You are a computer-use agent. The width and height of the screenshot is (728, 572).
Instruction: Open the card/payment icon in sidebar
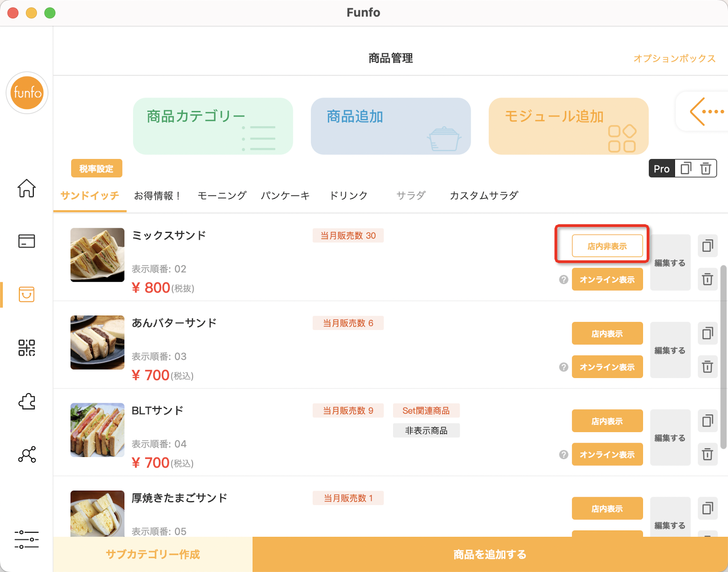(x=26, y=241)
